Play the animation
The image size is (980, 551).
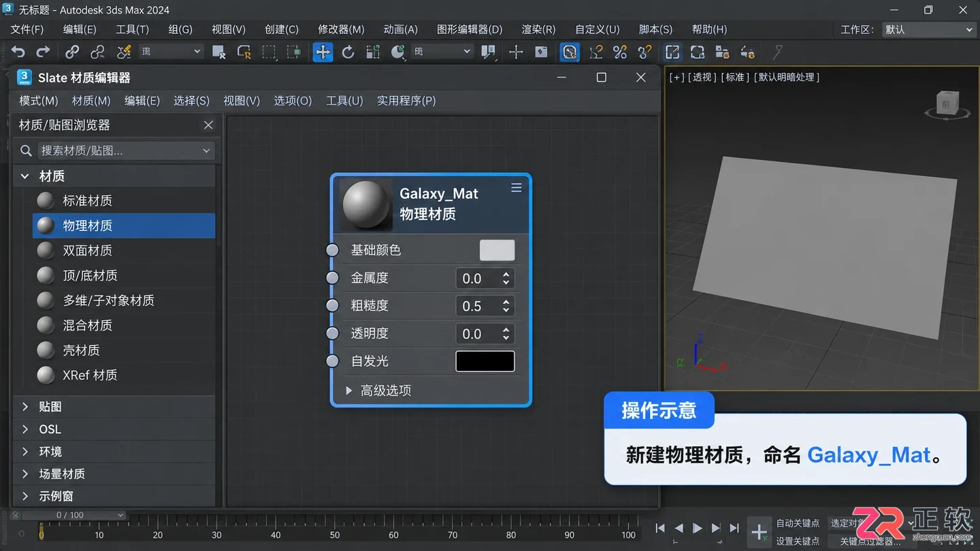point(697,528)
